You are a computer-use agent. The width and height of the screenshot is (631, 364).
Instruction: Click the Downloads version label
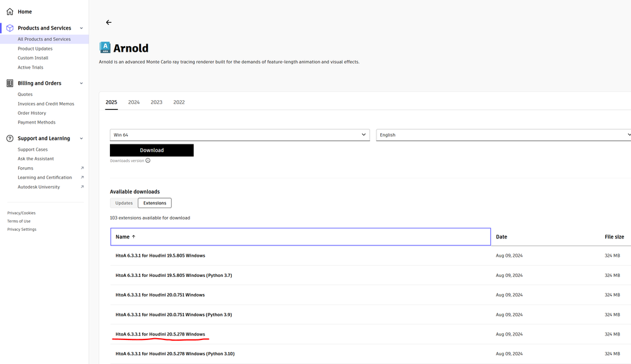coord(127,161)
